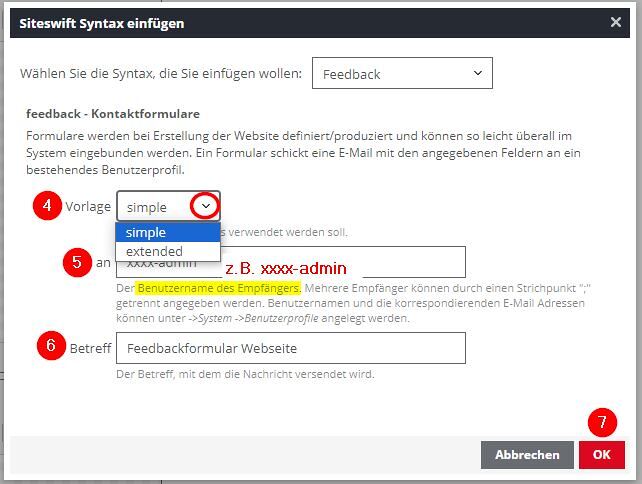Open the Feedback syntax selection dropdown
642x484 pixels.
coord(402,74)
